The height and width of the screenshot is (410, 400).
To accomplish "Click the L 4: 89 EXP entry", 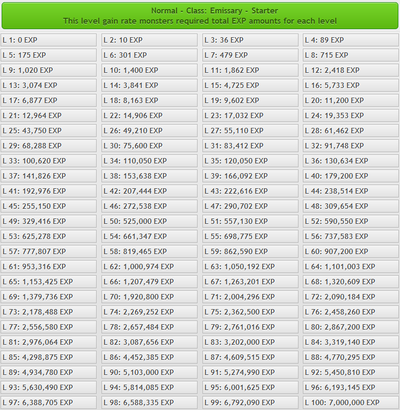I will pos(351,40).
